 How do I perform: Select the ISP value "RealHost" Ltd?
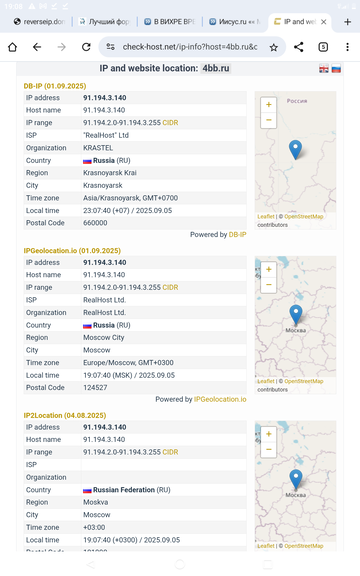tap(106, 135)
